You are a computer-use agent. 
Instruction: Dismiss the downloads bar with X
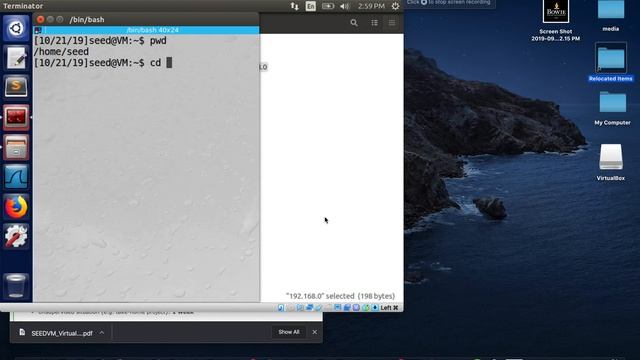[x=314, y=332]
